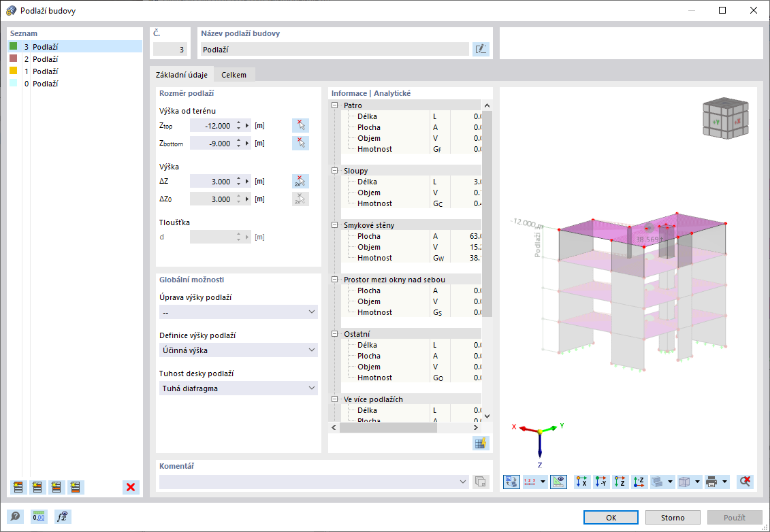
Task: Click new-story icon with orange top row
Action: (x=18, y=487)
